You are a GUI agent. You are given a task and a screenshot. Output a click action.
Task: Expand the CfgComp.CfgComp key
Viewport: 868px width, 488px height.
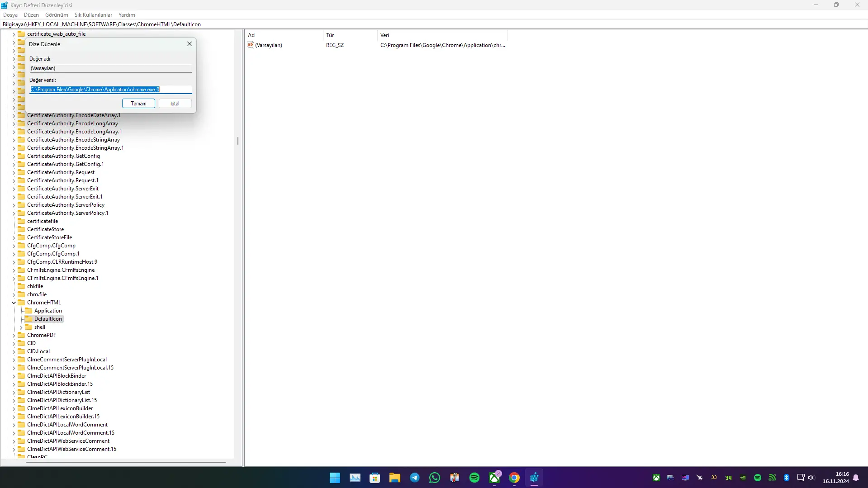coord(14,246)
